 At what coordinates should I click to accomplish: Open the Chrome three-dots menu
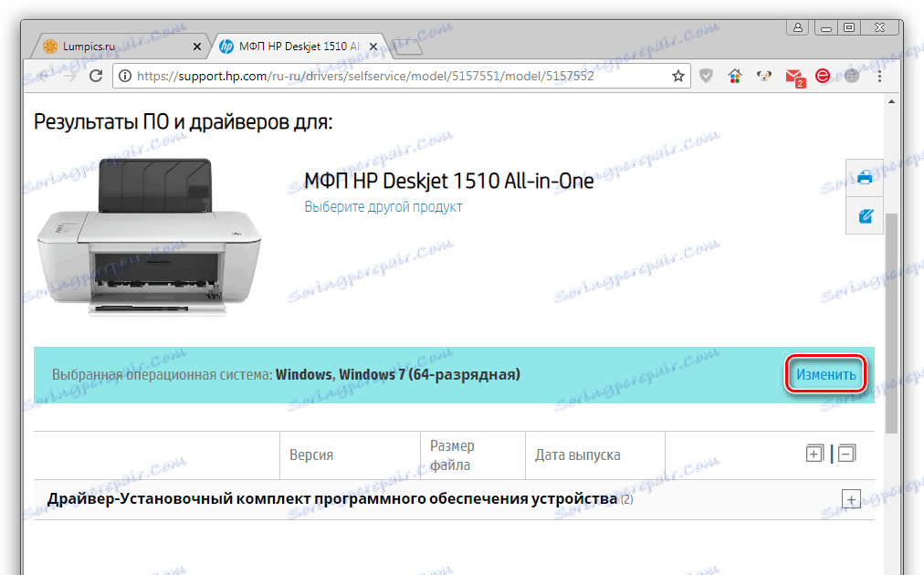tap(879, 76)
